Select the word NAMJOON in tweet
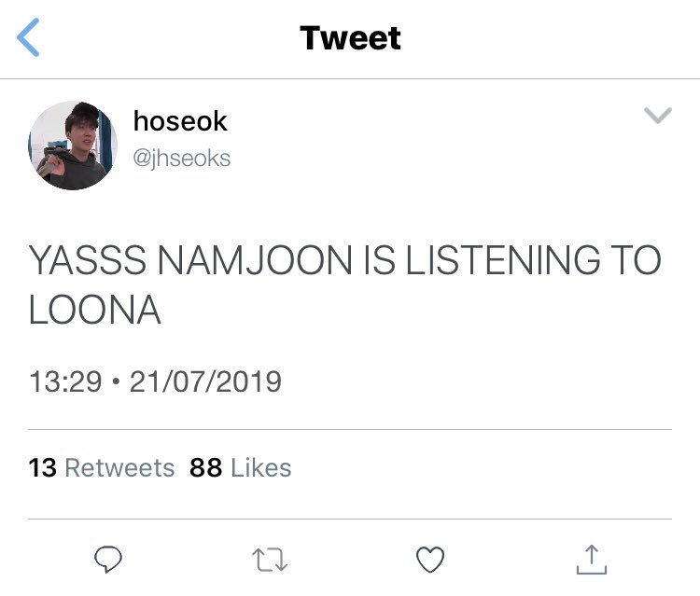Viewport: 700px width, 596px height. [255, 259]
